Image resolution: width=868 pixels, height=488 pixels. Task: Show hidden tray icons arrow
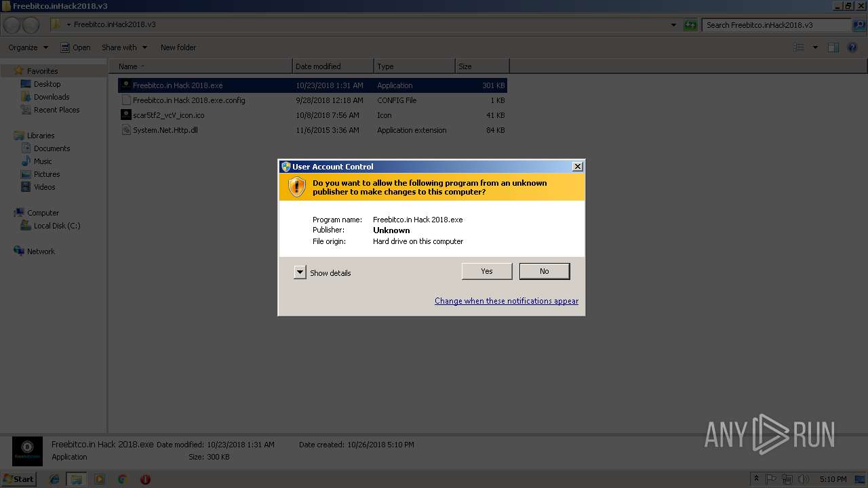point(756,479)
